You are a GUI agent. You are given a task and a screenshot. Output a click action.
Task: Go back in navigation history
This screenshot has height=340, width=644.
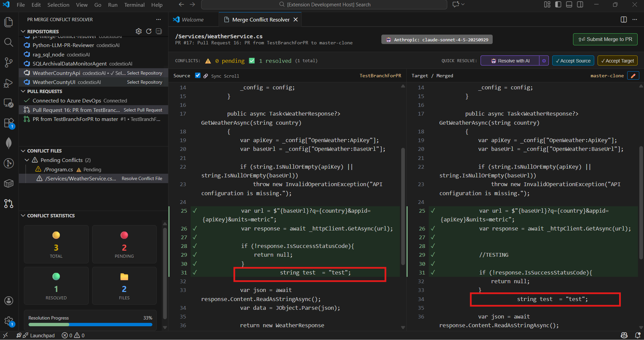point(181,5)
